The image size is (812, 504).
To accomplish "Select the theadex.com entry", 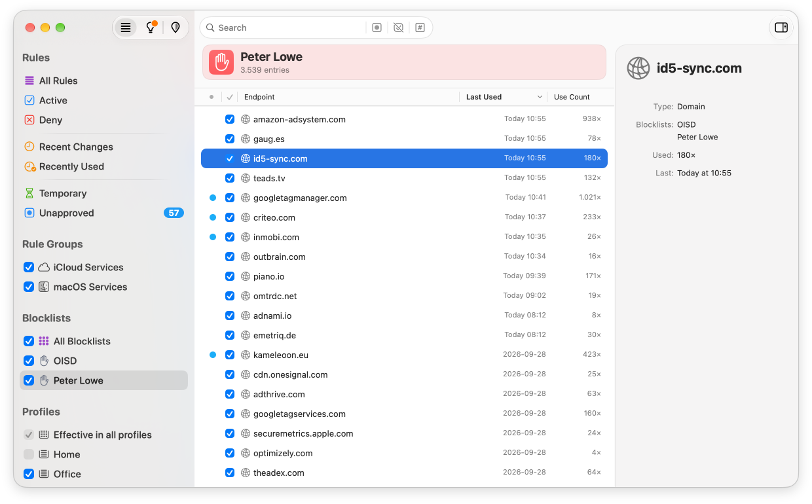I will point(404,473).
